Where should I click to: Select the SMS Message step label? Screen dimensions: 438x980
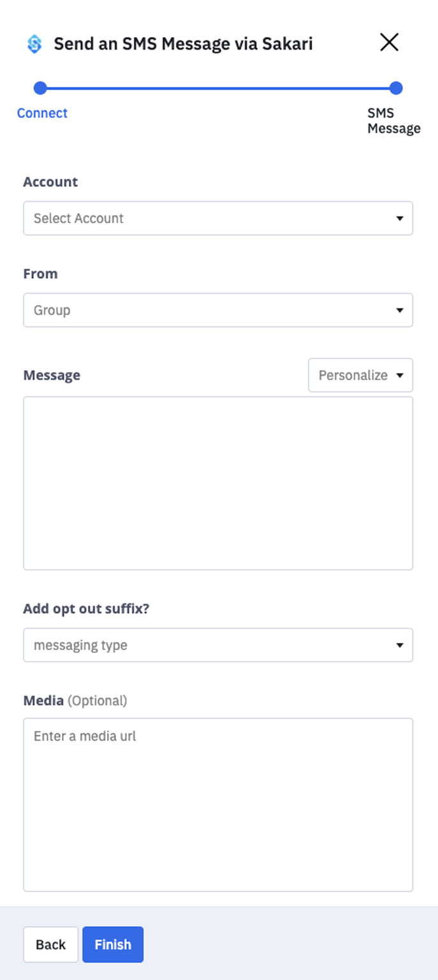coord(393,121)
